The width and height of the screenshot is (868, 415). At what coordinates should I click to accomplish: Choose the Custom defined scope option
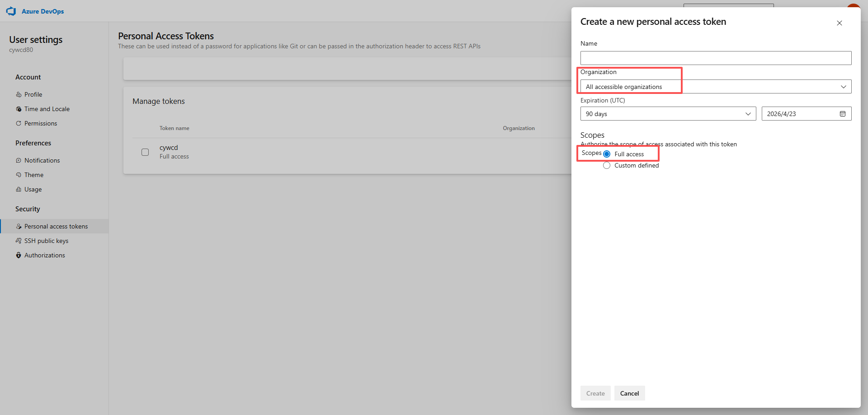[x=607, y=166]
